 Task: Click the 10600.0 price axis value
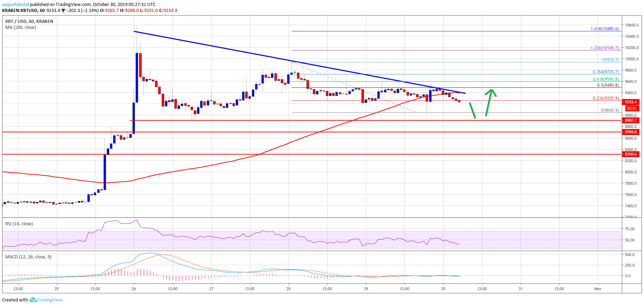632,25
